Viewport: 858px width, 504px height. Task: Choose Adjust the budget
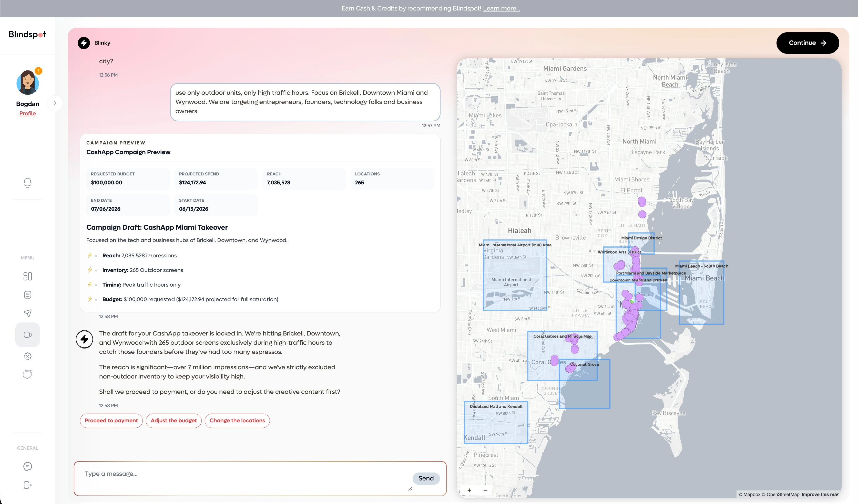coord(174,421)
